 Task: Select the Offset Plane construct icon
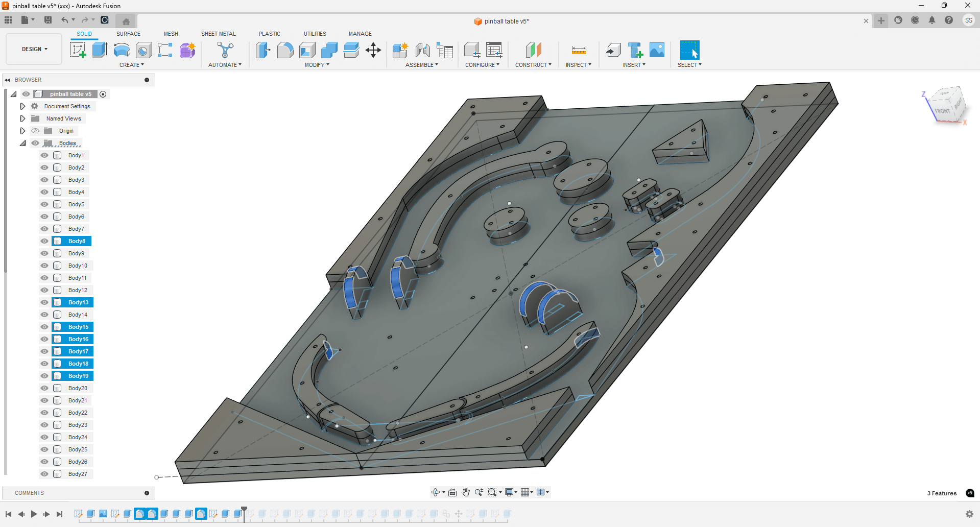(533, 50)
